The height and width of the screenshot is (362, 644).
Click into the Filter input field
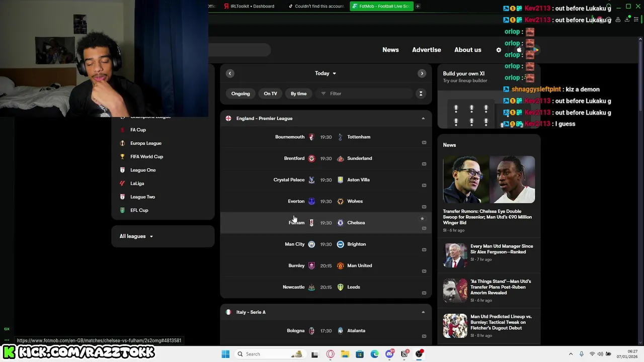pyautogui.click(x=366, y=94)
